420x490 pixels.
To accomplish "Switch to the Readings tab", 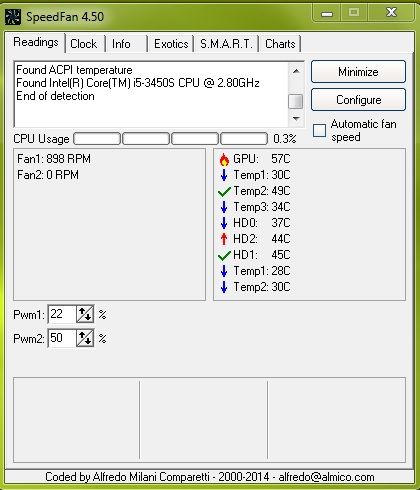I will coord(35,42).
